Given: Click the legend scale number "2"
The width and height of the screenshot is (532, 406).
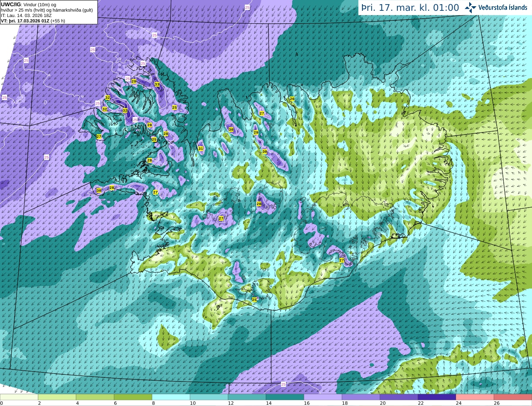Looking at the screenshot, I should coord(39,403).
